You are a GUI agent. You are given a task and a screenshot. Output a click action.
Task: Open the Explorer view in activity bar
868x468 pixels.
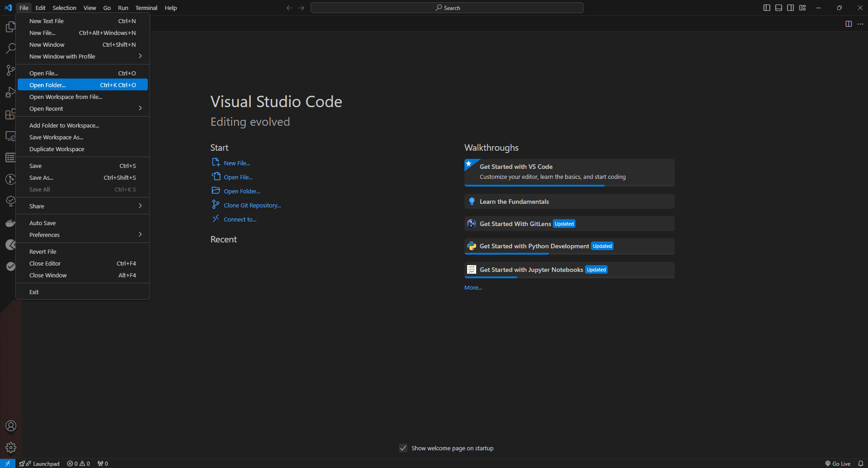10,27
